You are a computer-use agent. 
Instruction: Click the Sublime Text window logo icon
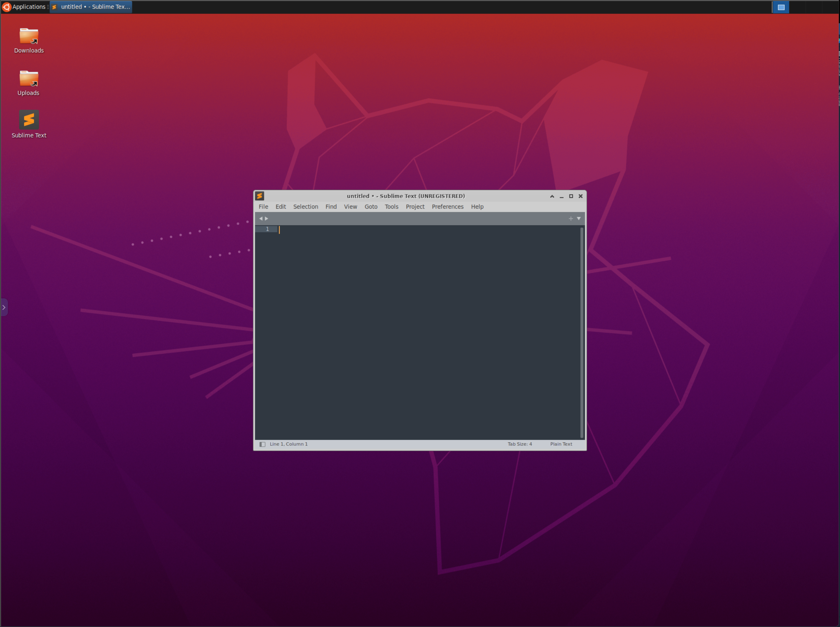[x=260, y=196]
